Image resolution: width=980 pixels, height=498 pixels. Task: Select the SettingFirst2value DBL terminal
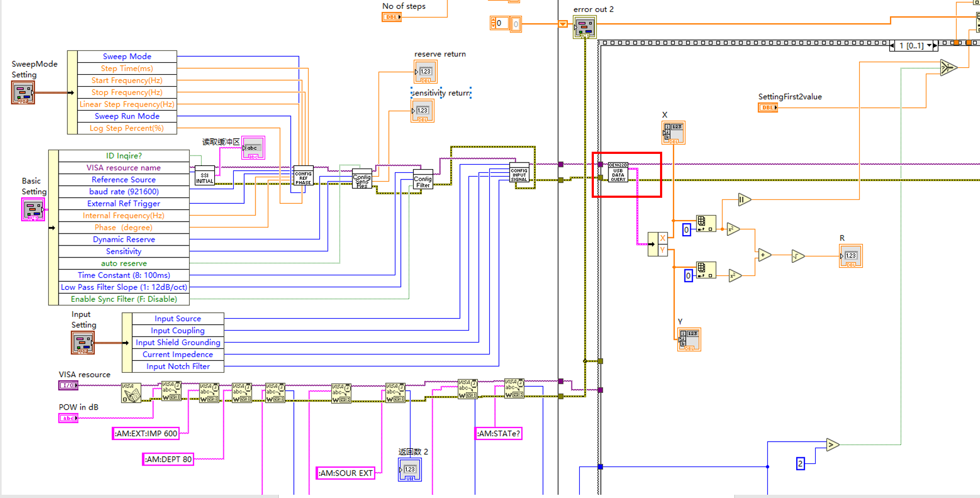coord(768,108)
